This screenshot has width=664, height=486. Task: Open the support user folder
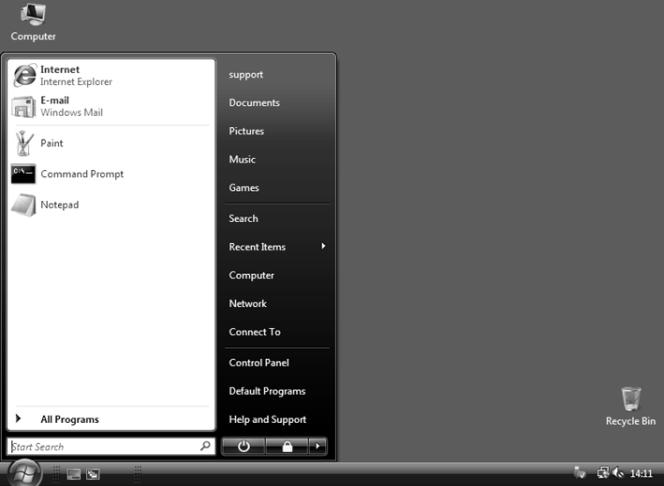coord(246,75)
